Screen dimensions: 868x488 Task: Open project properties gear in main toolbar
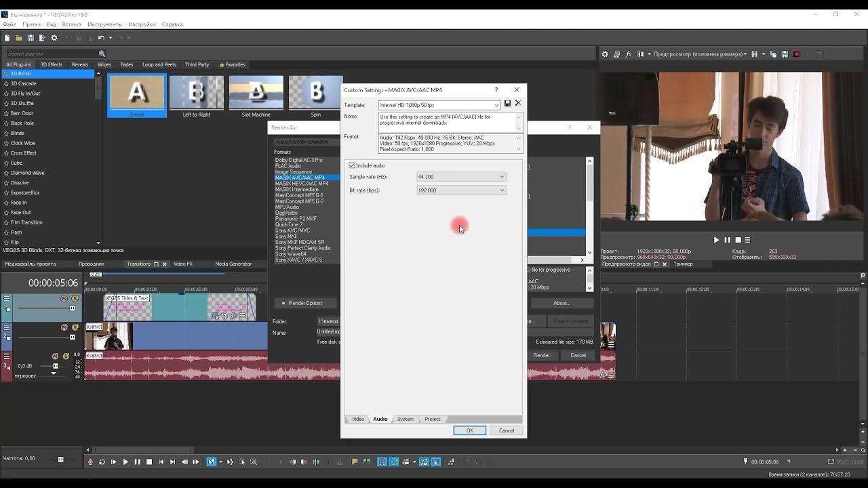point(54,38)
